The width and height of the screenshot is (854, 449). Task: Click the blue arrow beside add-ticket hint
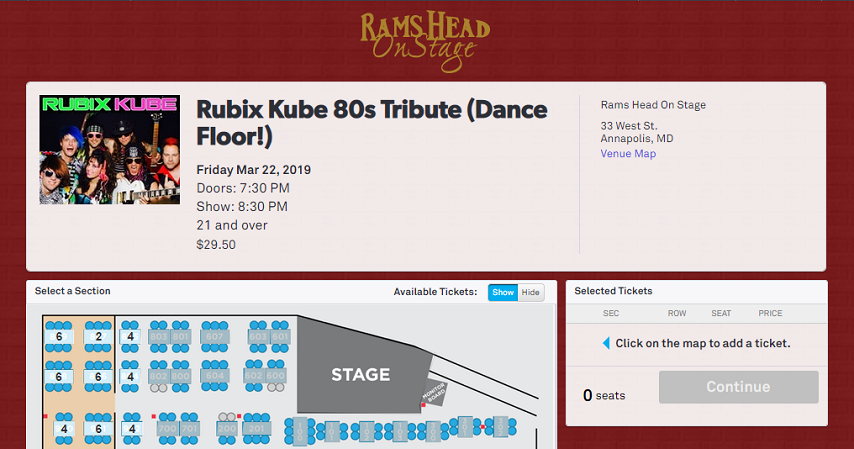pos(606,343)
